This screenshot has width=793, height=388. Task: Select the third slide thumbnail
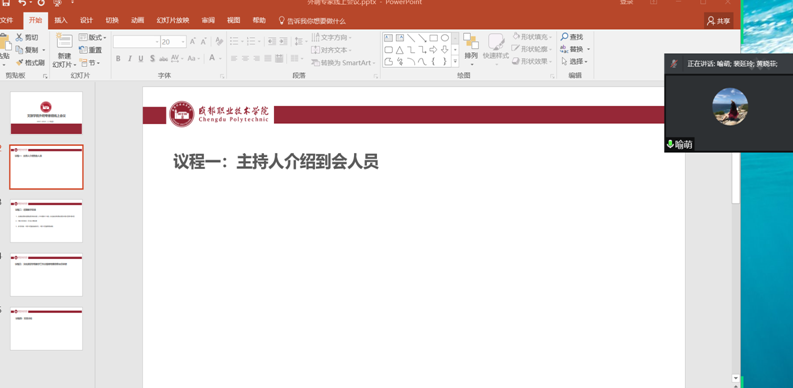coord(47,221)
